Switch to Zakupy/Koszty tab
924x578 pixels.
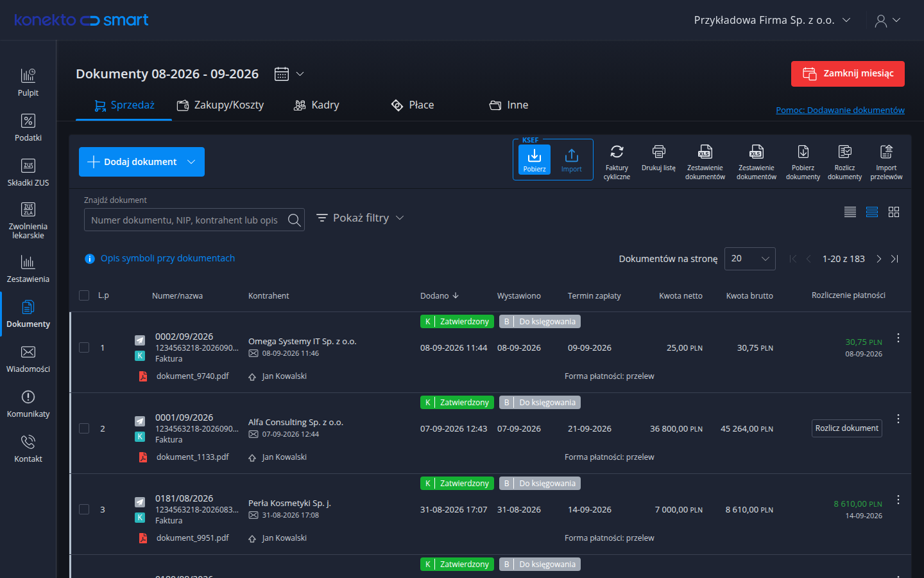[220, 105]
